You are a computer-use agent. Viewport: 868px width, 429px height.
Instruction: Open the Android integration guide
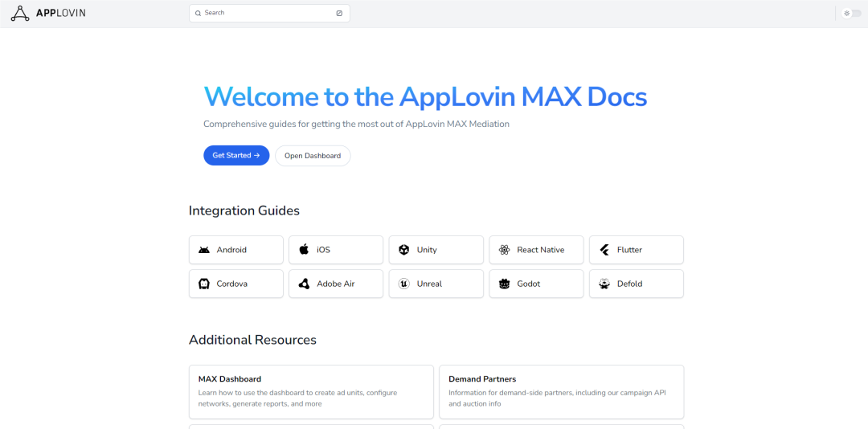(235, 250)
